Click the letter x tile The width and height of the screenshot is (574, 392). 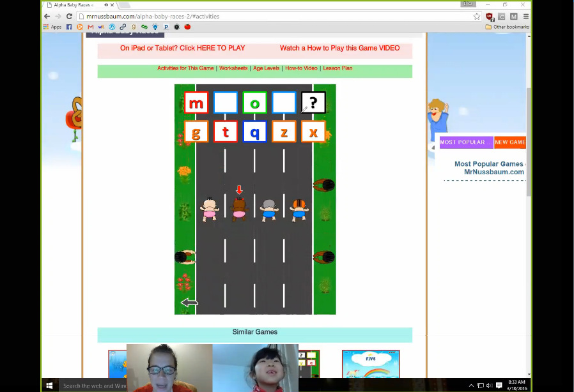pyautogui.click(x=313, y=132)
